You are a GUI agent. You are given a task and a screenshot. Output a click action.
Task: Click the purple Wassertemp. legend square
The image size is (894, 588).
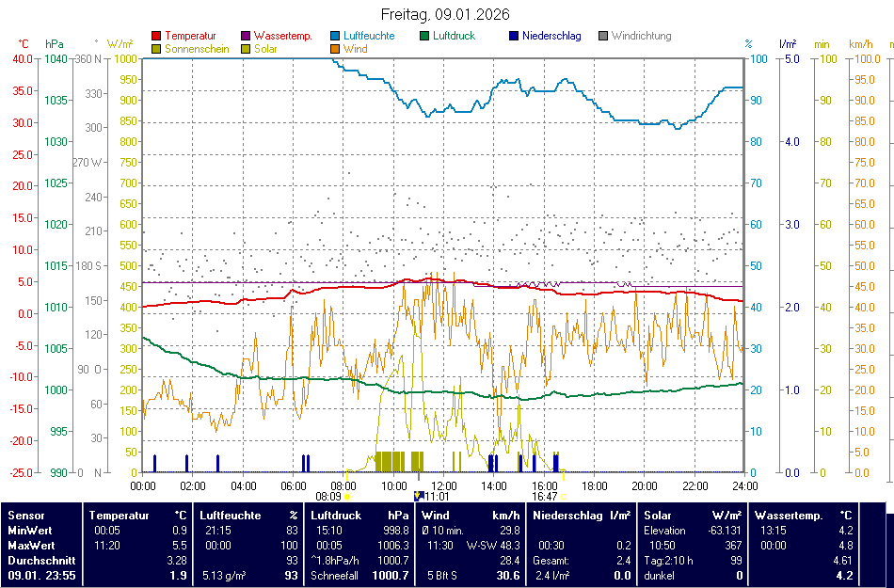pyautogui.click(x=246, y=37)
